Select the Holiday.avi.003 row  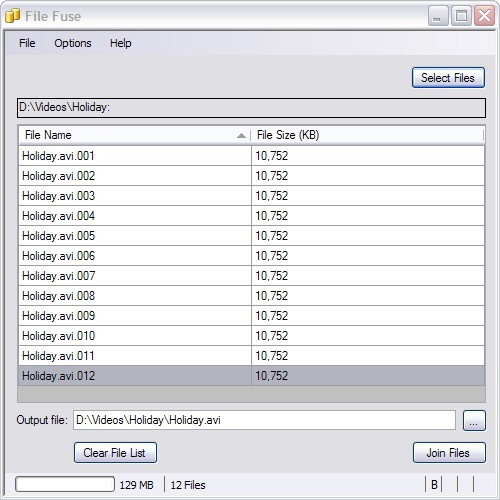pyautogui.click(x=251, y=196)
